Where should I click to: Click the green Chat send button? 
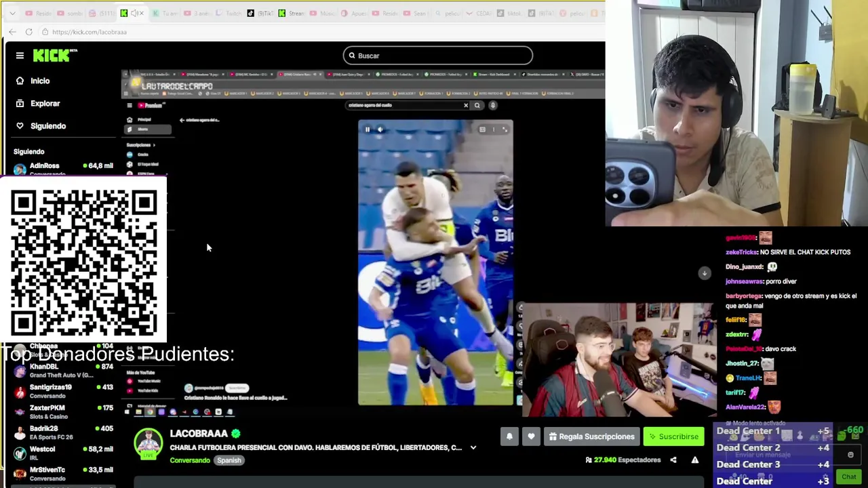click(x=849, y=476)
